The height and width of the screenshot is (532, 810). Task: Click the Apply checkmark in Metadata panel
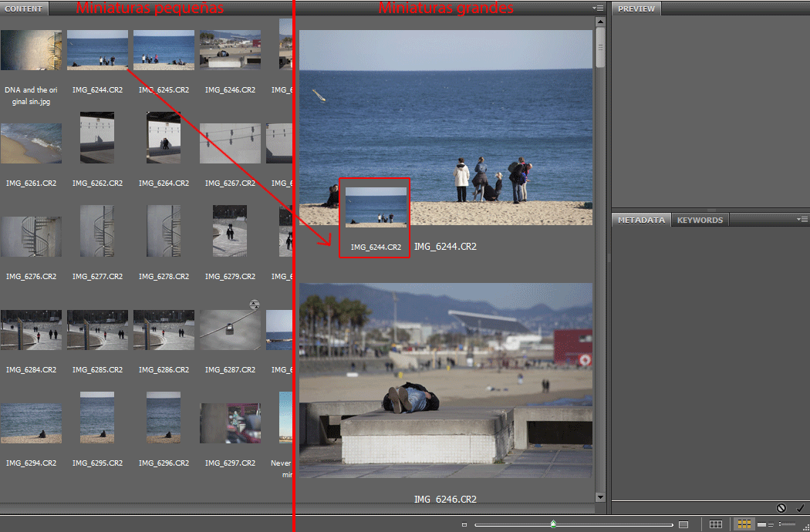[800, 508]
